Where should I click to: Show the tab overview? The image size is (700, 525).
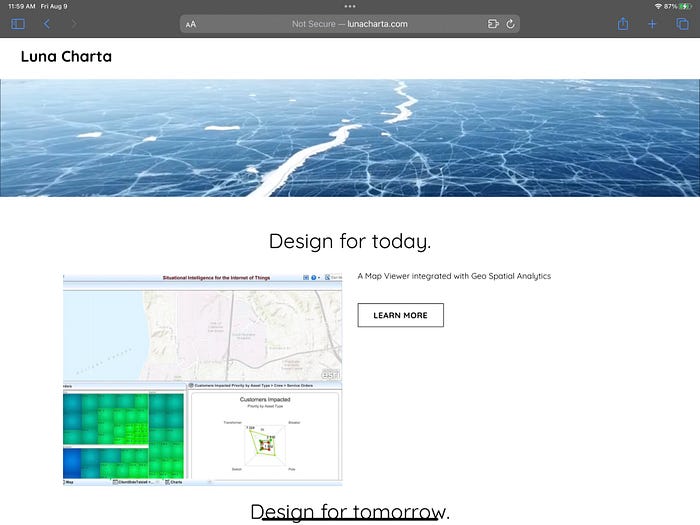[683, 24]
